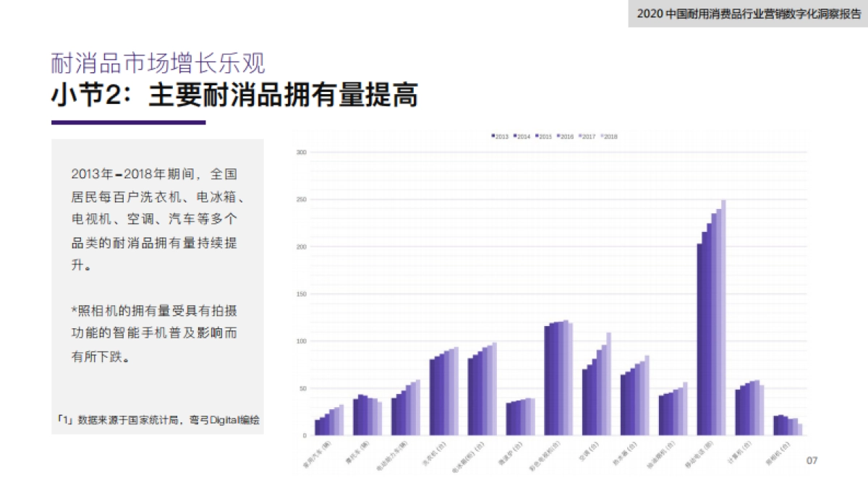This screenshot has height=488, width=868.
Task: Click the 2017 legend color marker
Action: pos(580,135)
